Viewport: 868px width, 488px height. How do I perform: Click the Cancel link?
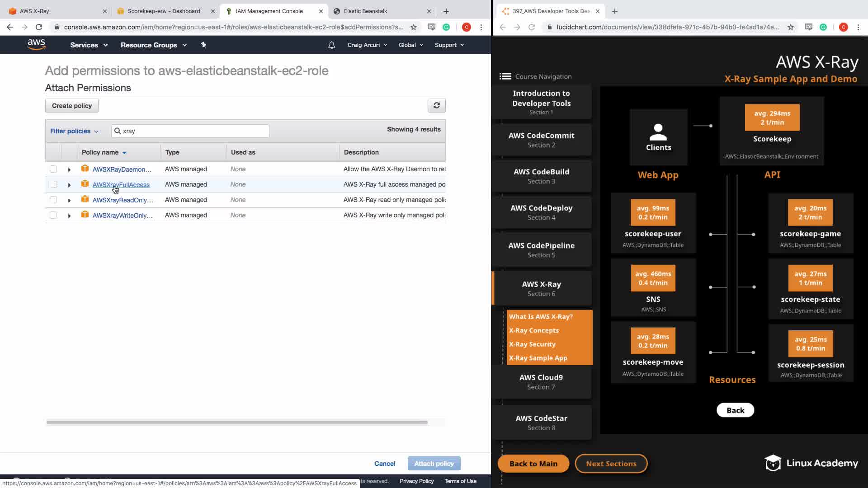point(384,464)
